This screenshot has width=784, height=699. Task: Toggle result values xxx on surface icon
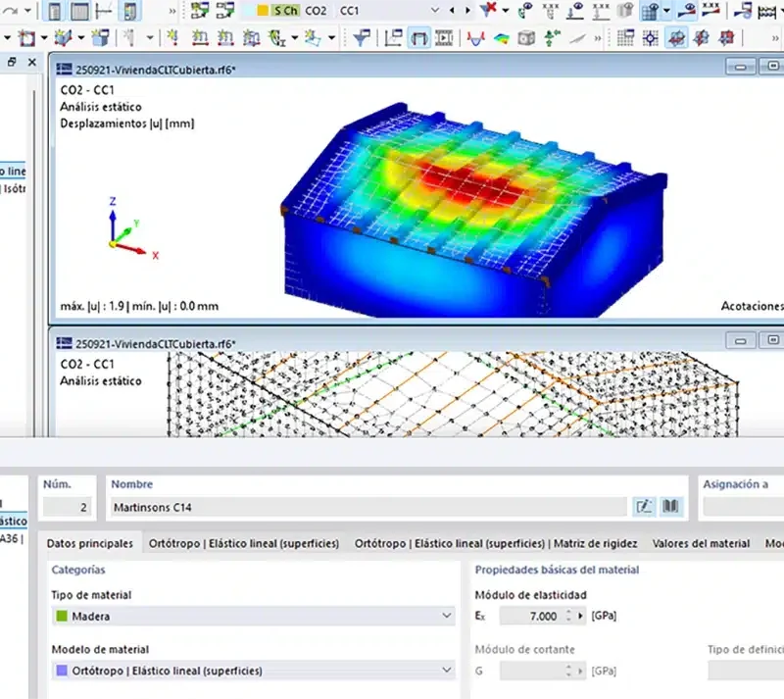coord(710,11)
